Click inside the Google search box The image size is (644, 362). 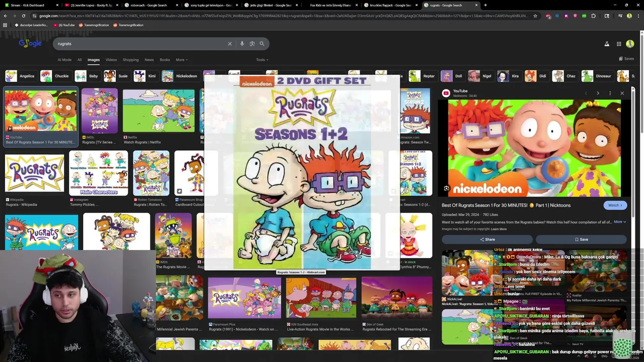click(141, 44)
